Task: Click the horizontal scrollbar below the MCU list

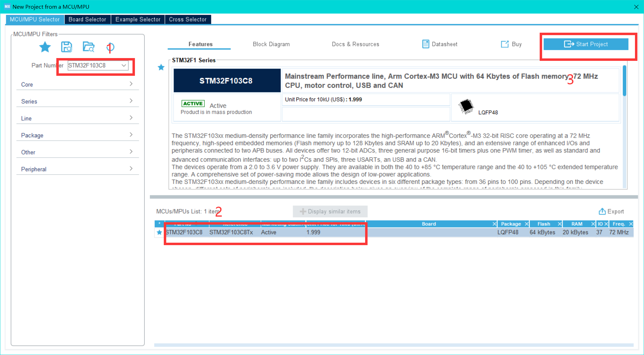Action: [394, 345]
